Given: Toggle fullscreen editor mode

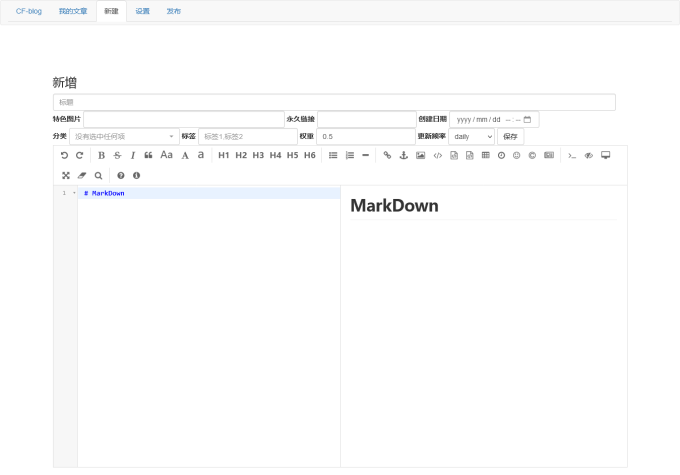Looking at the screenshot, I should point(65,175).
